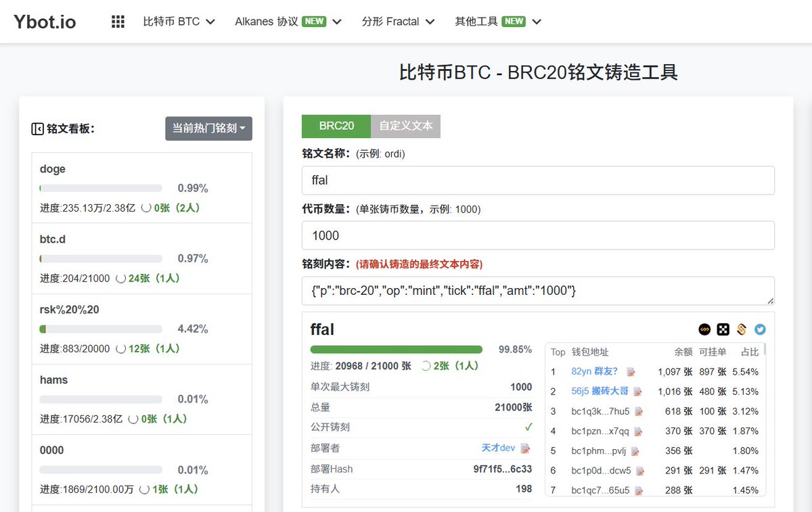Click 进度: 20968 / 21000 张 text

(361, 366)
